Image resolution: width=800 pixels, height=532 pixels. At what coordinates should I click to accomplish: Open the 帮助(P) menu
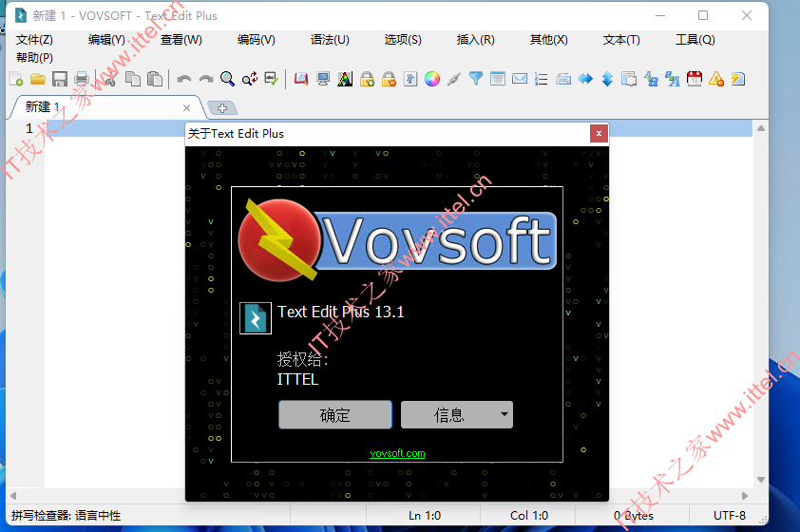[x=34, y=58]
